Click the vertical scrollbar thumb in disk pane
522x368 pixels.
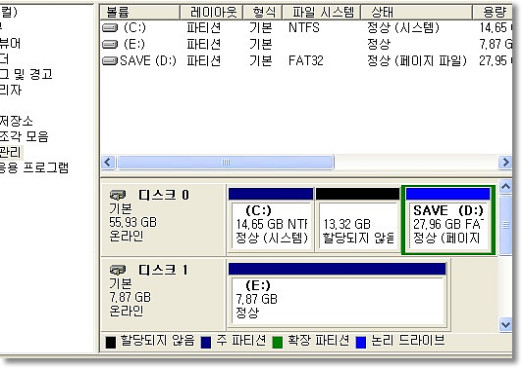[506, 225]
